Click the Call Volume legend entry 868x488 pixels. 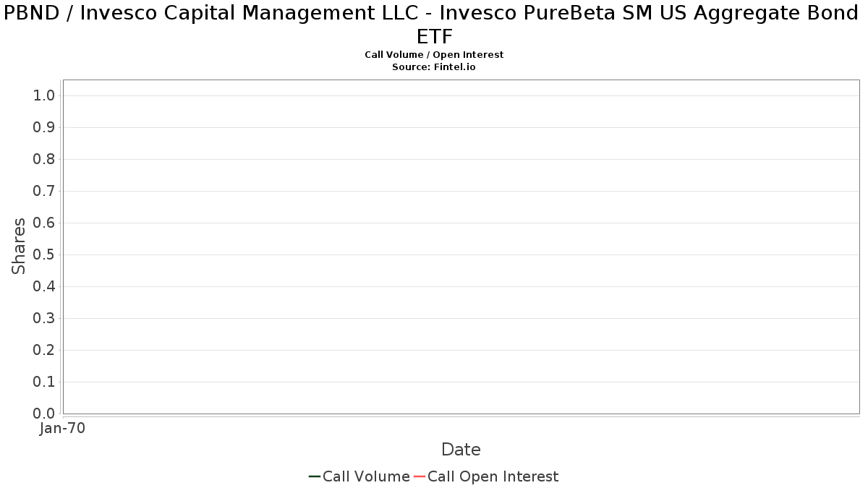click(359, 476)
